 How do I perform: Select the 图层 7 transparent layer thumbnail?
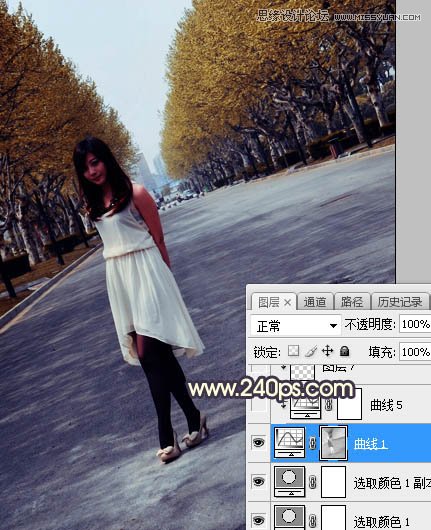[303, 372]
